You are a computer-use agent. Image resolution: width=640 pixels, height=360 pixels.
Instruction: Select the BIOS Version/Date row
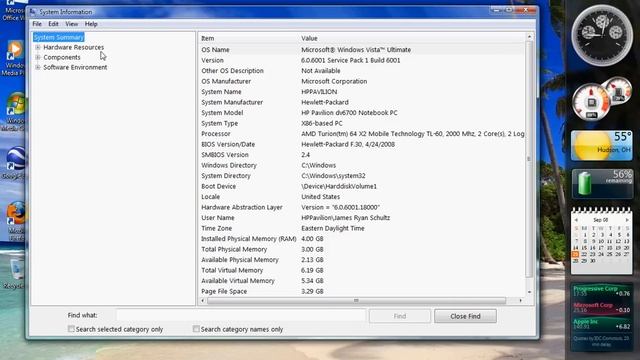[362, 144]
